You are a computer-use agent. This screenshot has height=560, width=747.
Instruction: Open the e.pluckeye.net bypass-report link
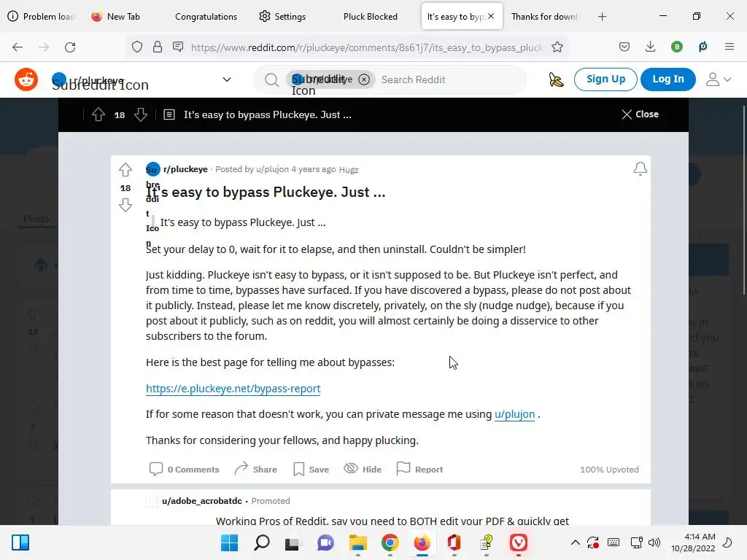click(233, 389)
